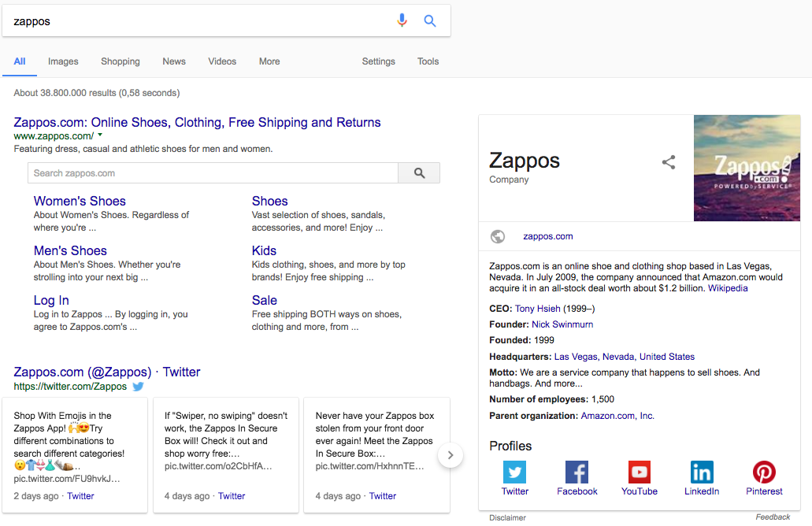Open the Zappos.com main result title
The image size is (812, 526).
tap(198, 122)
